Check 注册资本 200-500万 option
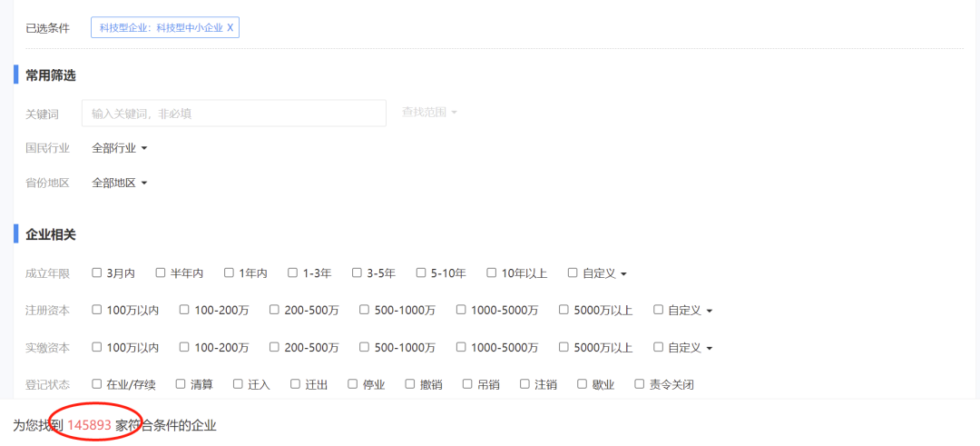This screenshot has height=446, width=980. [274, 310]
